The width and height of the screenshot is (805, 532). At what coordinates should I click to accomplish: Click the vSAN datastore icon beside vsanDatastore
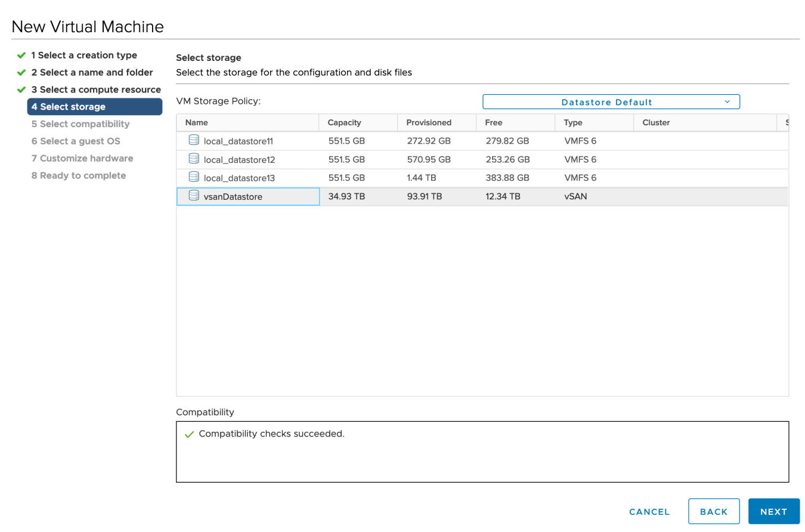(x=193, y=196)
